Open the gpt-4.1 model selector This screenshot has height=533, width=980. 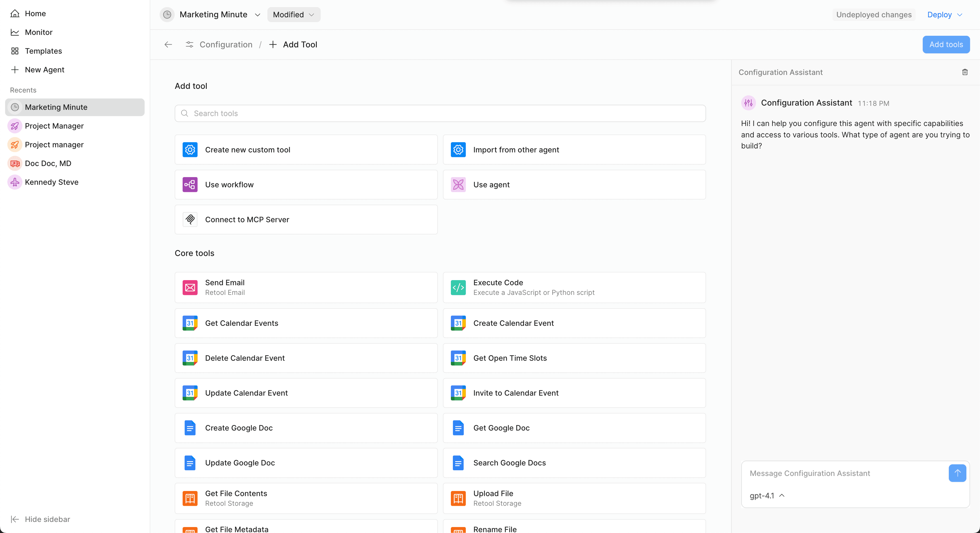point(766,495)
